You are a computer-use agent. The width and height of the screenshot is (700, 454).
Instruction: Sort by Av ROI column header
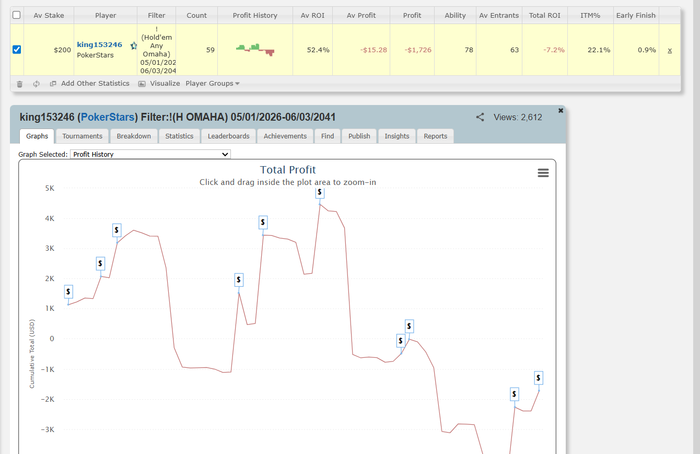[312, 15]
